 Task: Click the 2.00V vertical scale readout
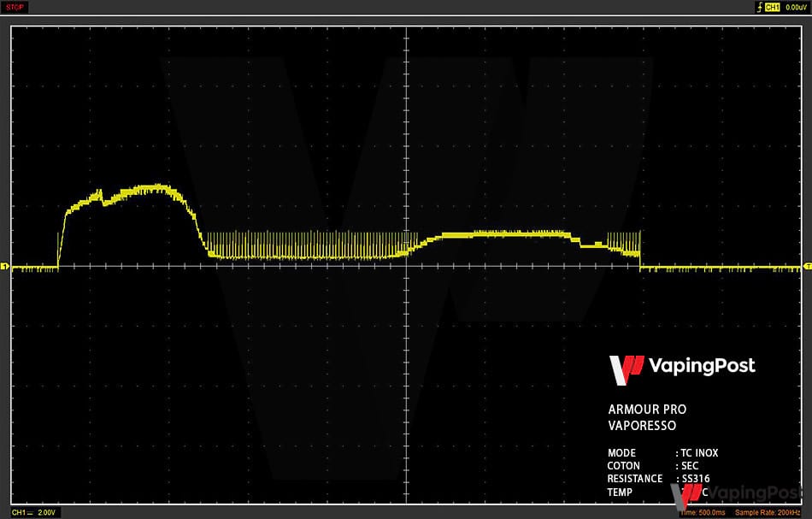46,512
